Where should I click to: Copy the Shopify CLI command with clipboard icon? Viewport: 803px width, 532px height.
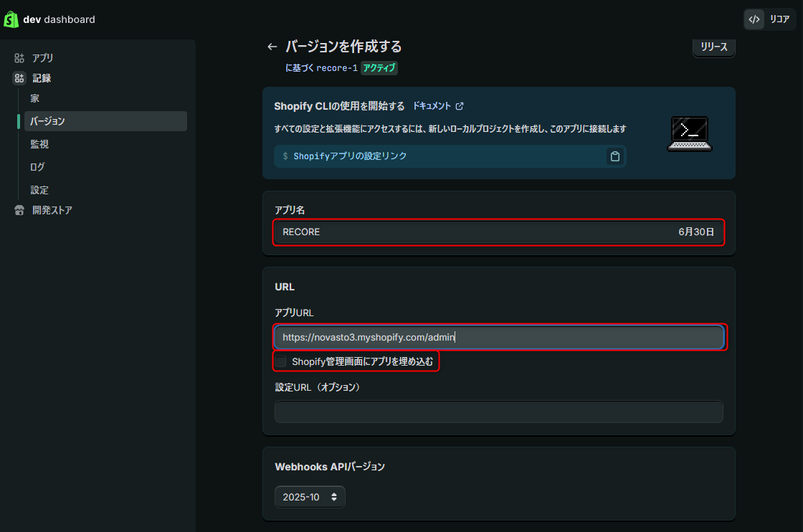[x=615, y=156]
